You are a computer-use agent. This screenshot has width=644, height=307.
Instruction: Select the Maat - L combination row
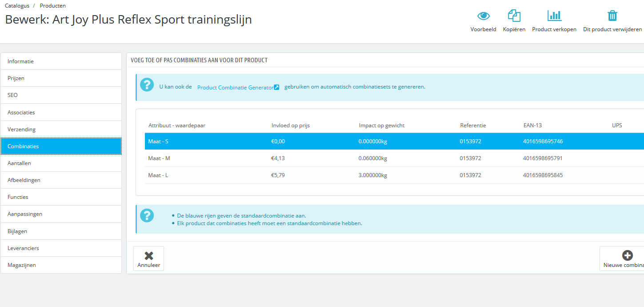coord(394,175)
